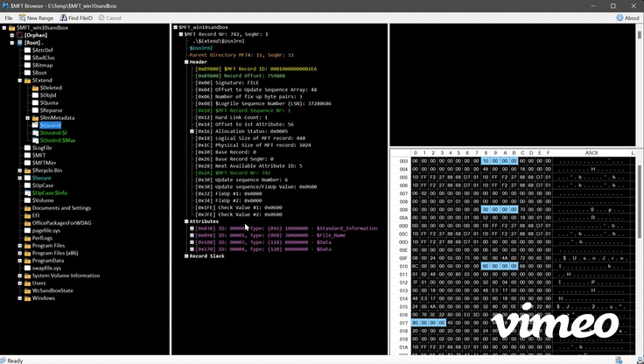This screenshot has width=644, height=364.
Task: Expand the [Orphan] tree node
Action: 11,35
